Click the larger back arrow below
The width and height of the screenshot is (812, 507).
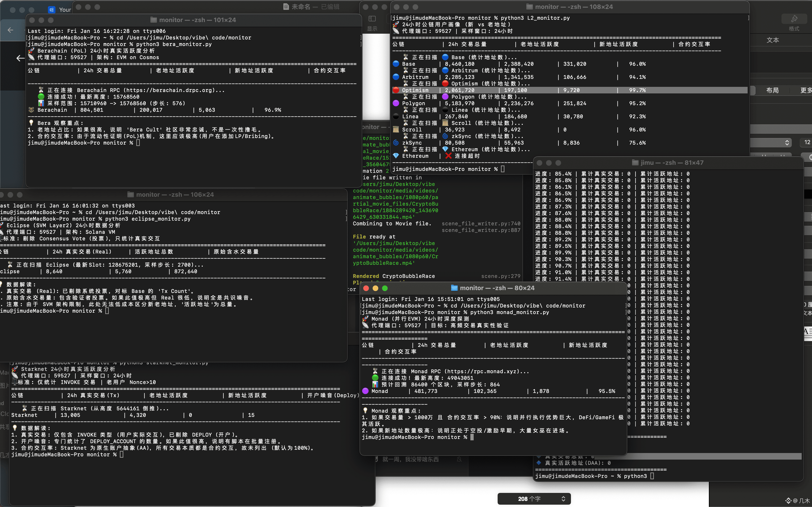coord(20,58)
